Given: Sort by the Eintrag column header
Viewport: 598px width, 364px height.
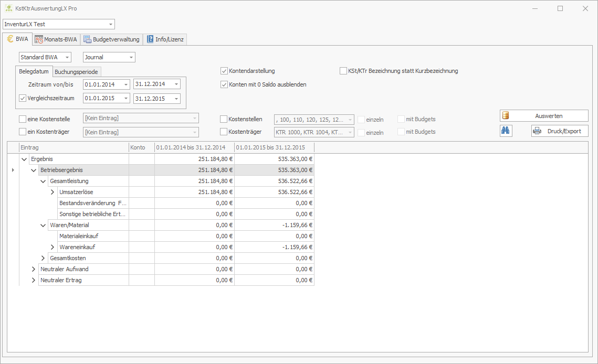Looking at the screenshot, I should click(74, 147).
